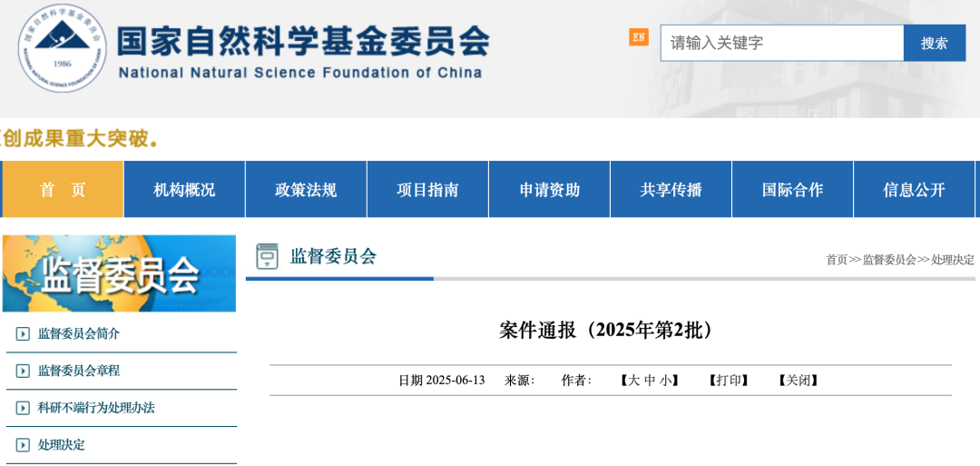Open the 信息公开 navigation menu
This screenshot has width=980, height=466.
click(x=915, y=190)
